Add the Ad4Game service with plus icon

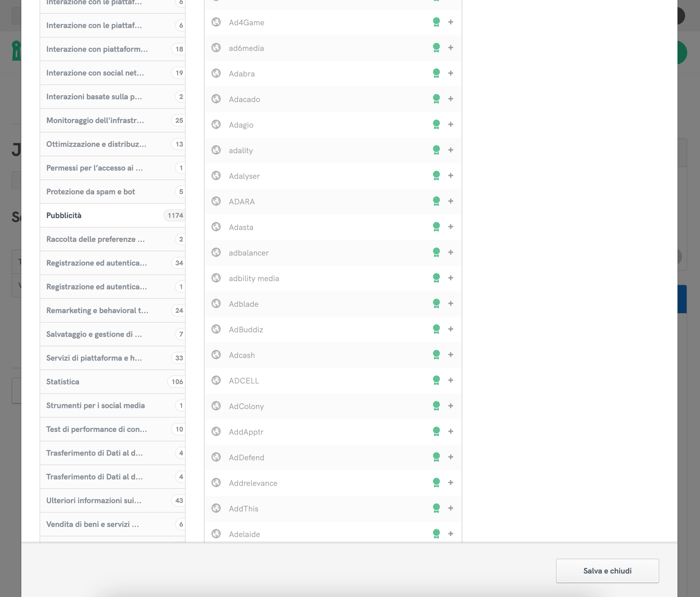tap(450, 22)
